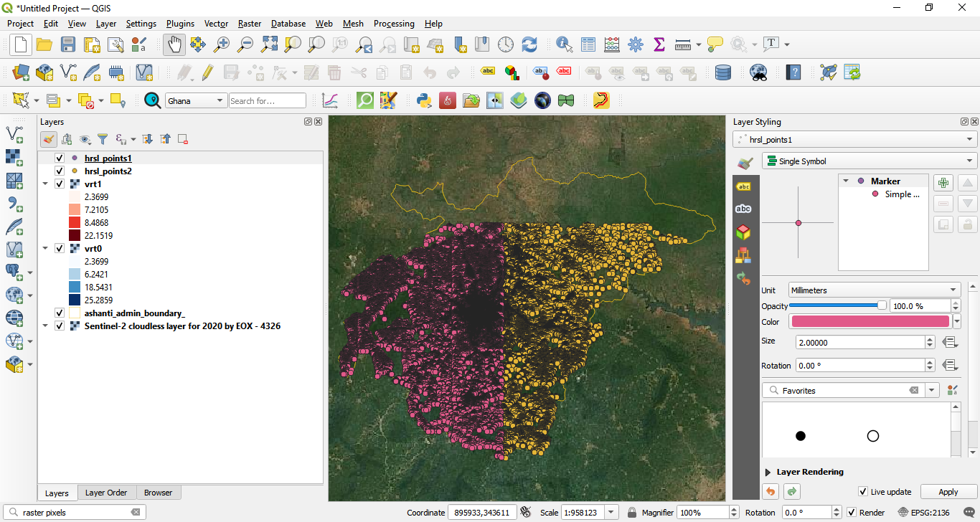Image resolution: width=980 pixels, height=522 pixels.
Task: Remove selected layer from Layers panel
Action: point(183,139)
